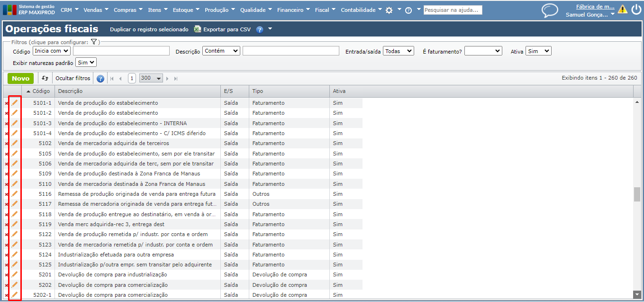Viewport: 644px width, 302px height.
Task: Sort by Descrição column header
Action: click(137, 91)
